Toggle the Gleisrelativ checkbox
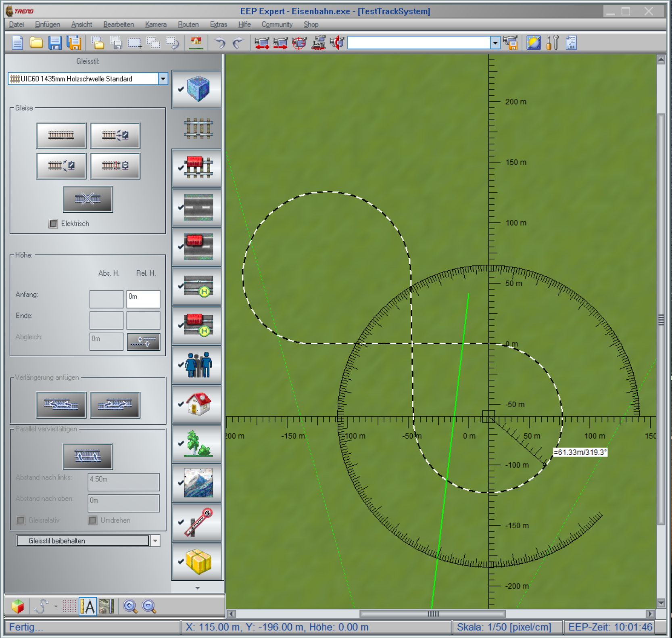672x638 pixels. 21,520
